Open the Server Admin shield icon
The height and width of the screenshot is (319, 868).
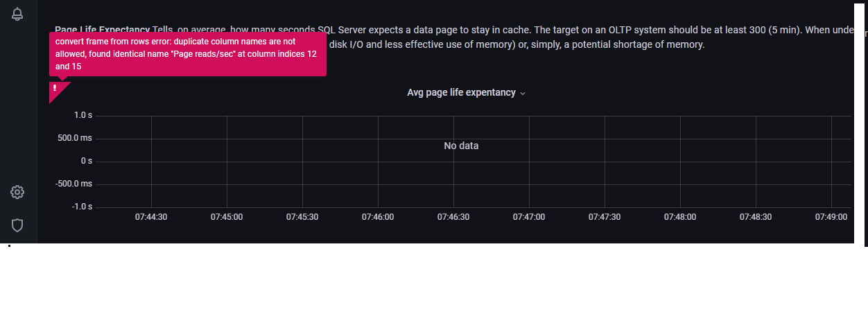(18, 225)
